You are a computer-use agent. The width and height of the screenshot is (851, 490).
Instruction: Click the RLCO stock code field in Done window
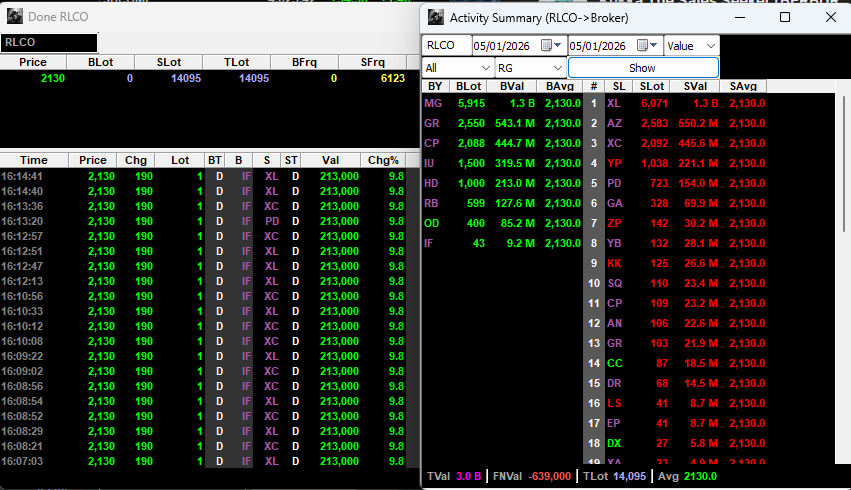50,43
